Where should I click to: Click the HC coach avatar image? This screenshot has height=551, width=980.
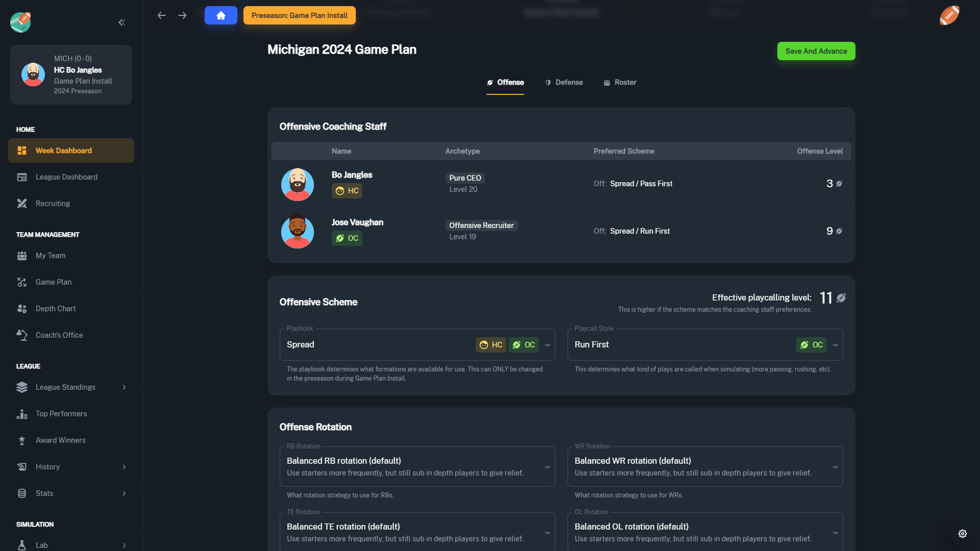click(297, 184)
